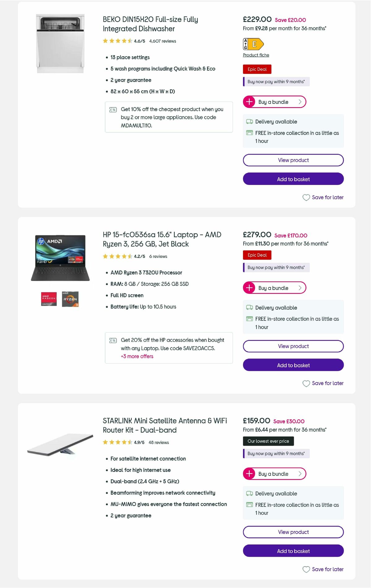This screenshot has width=371, height=588.
Task: Add the HP laptop to basket
Action: tap(293, 365)
